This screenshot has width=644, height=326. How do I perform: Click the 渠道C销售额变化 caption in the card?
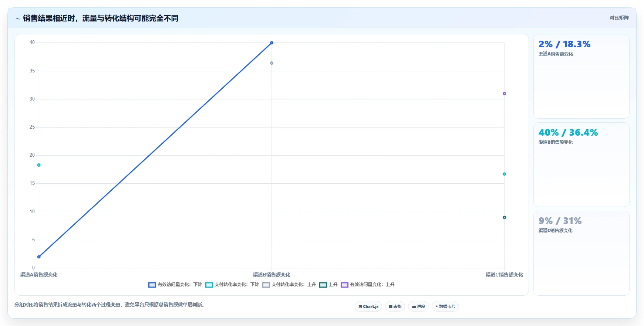556,231
